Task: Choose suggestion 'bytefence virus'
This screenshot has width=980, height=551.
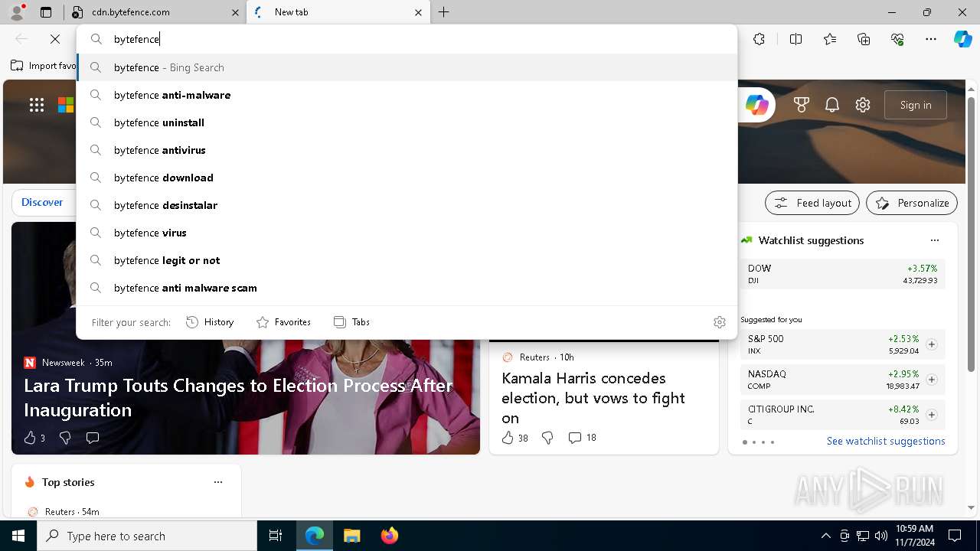Action: (x=407, y=233)
